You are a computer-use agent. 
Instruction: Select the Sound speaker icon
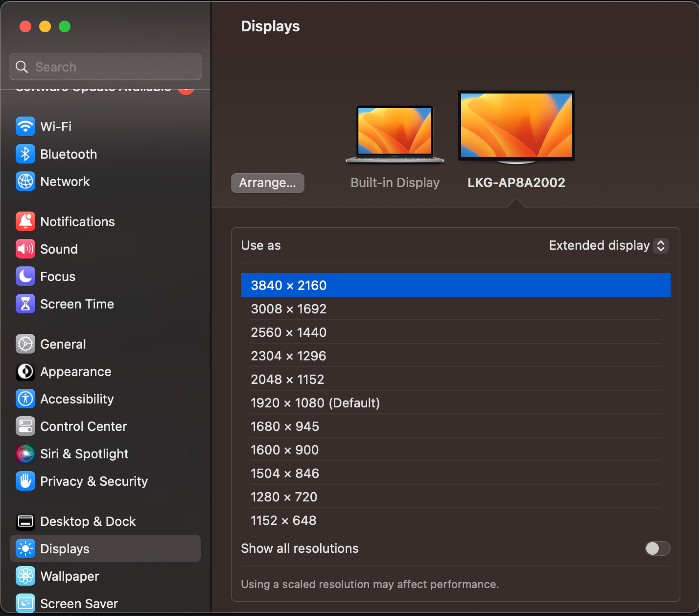coord(25,249)
